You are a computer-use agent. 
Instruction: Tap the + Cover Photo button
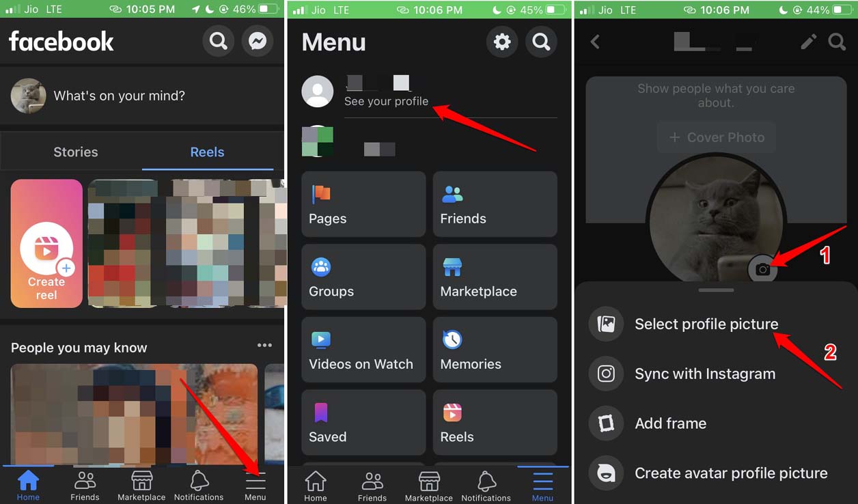tap(716, 137)
